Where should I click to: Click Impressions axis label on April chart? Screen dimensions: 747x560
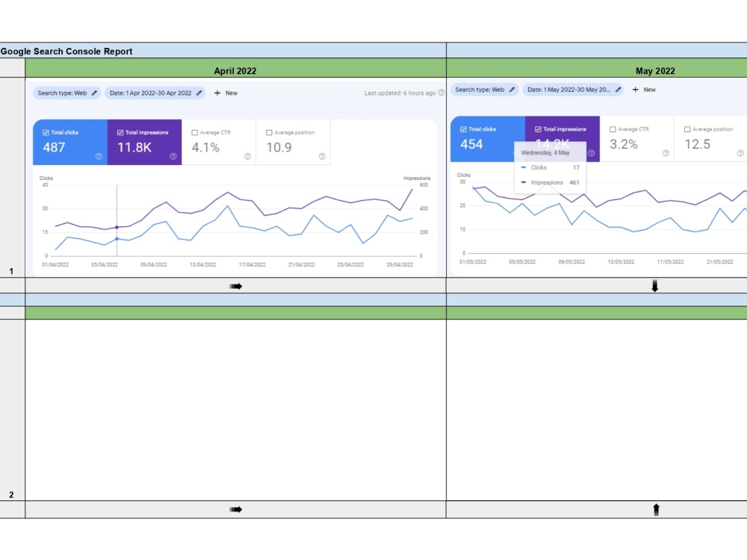[417, 178]
